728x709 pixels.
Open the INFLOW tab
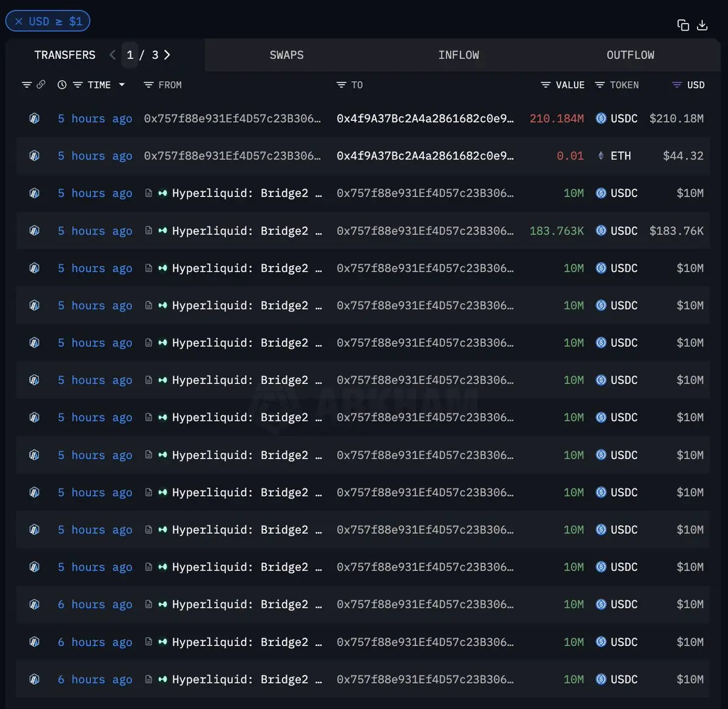coord(458,55)
